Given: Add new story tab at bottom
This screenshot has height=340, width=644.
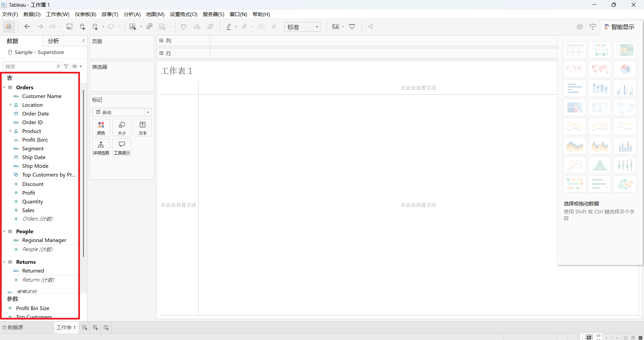Looking at the screenshot, I should [106, 327].
